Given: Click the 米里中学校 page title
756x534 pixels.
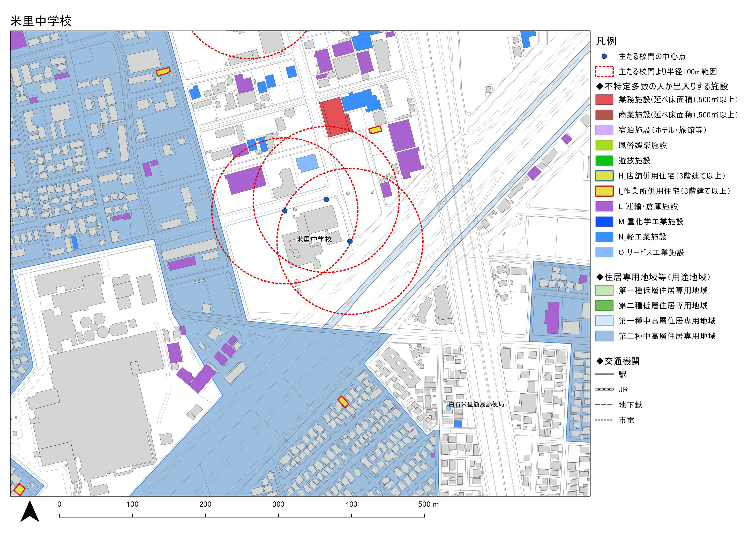Looking at the screenshot, I should tap(41, 21).
